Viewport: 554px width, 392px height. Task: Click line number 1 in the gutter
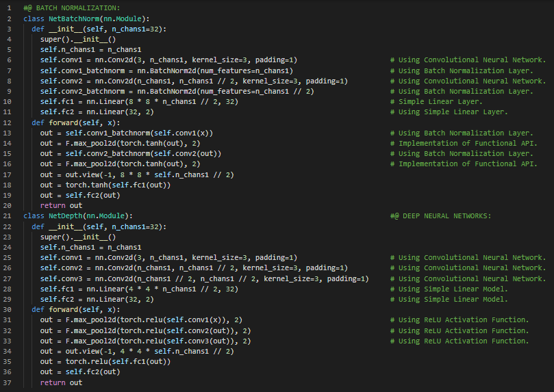10,8
